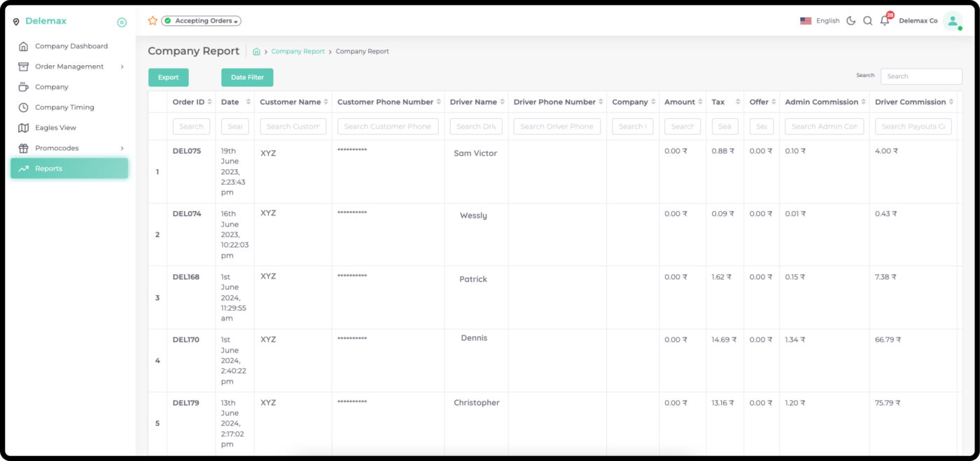Focus the Search Customer Phone filter field
The image size is (980, 461).
click(388, 127)
